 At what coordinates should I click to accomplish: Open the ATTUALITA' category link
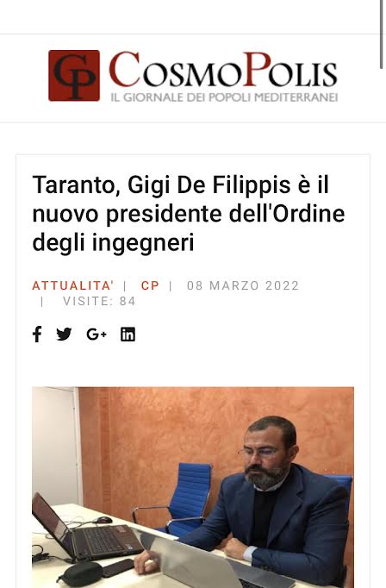click(72, 285)
